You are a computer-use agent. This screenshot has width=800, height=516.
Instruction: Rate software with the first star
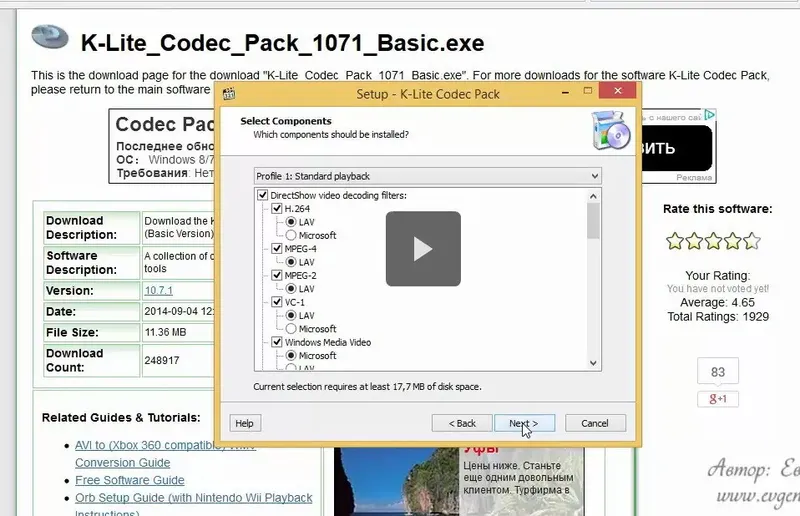(x=674, y=241)
